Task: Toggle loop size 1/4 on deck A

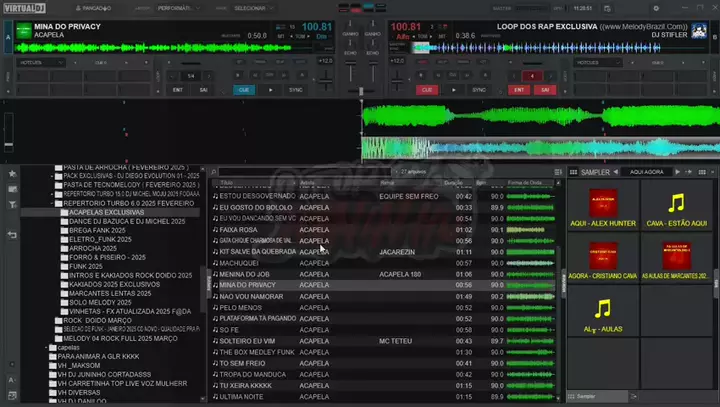Action: pos(191,76)
